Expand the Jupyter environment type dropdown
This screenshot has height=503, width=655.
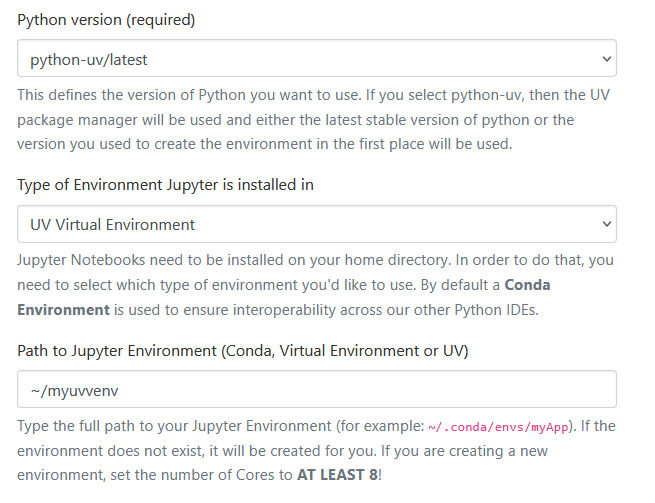[316, 225]
